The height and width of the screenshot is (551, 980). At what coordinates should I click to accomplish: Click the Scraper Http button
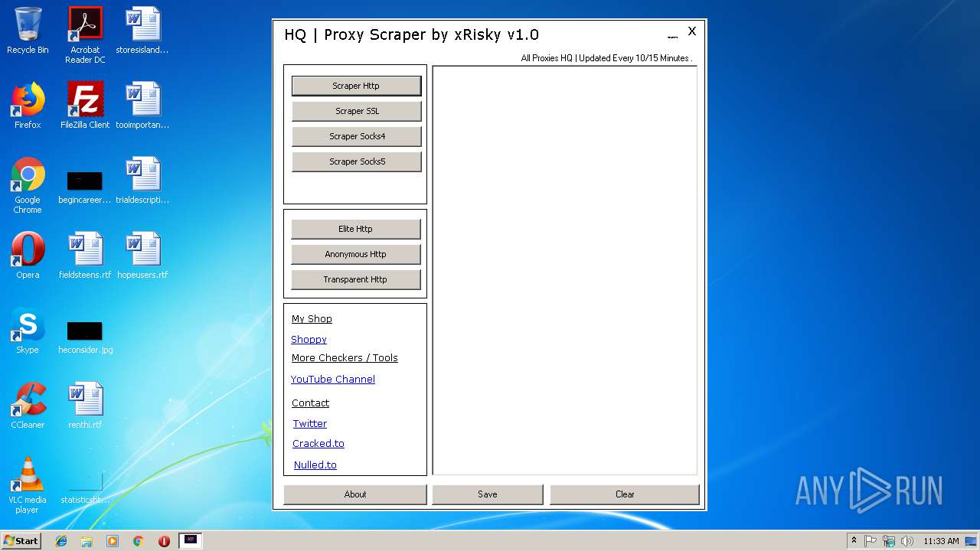(356, 86)
